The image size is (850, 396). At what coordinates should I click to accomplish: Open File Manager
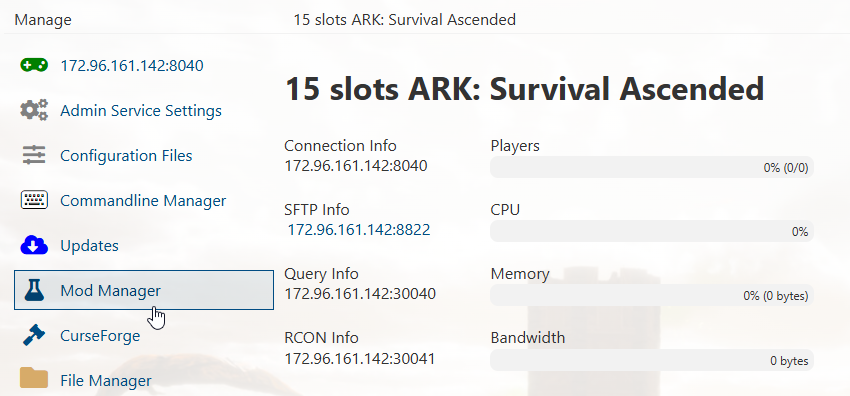point(106,380)
